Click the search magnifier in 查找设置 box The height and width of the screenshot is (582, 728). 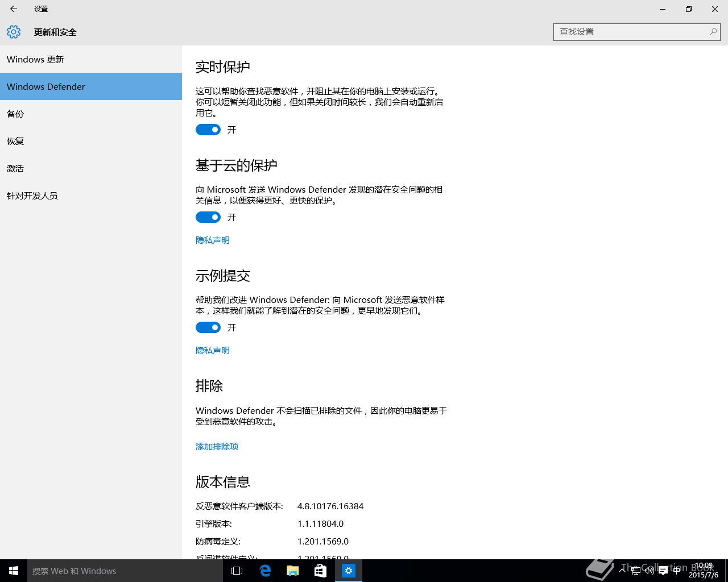coord(713,32)
